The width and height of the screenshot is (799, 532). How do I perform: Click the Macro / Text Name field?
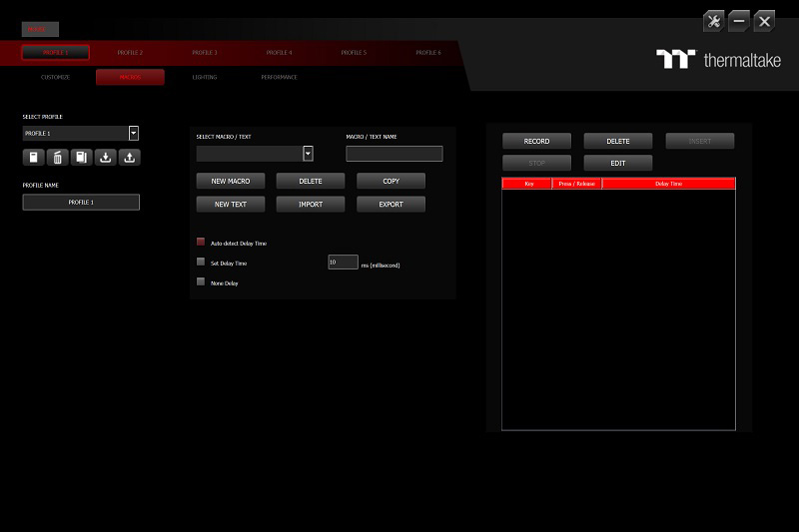[x=394, y=154]
